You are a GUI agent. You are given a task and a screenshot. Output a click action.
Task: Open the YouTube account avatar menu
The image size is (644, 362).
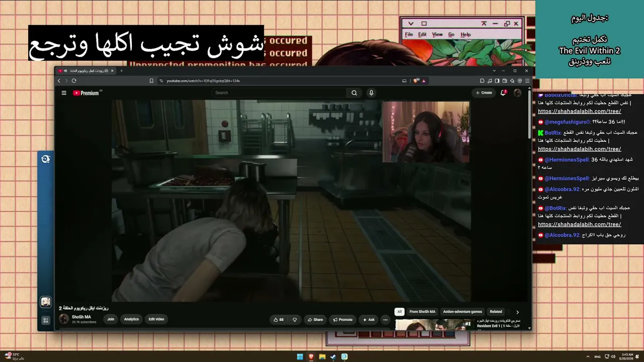pos(517,93)
